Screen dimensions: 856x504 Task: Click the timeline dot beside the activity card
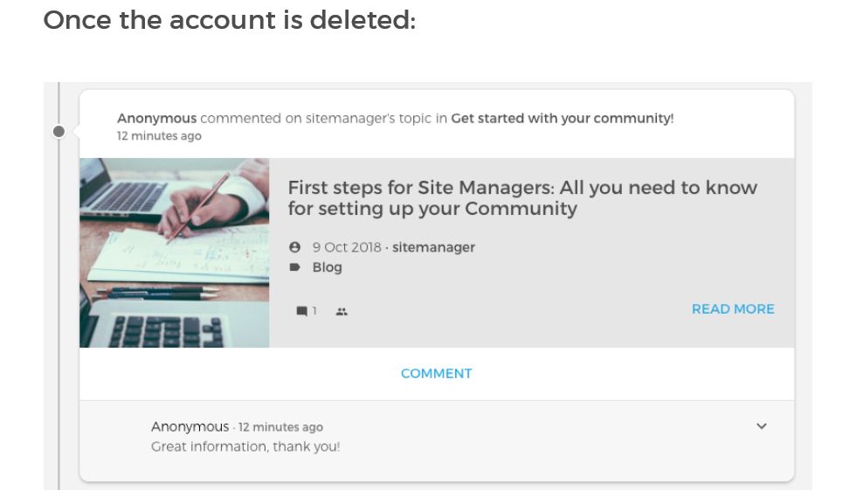pos(58,131)
